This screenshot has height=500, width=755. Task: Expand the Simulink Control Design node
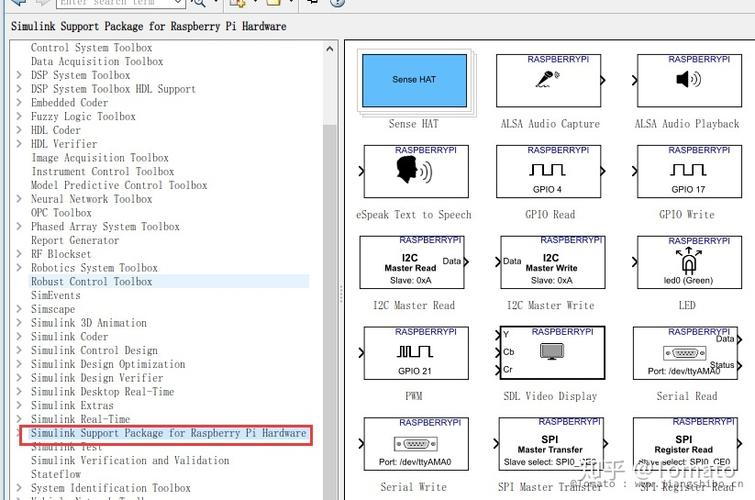point(19,350)
